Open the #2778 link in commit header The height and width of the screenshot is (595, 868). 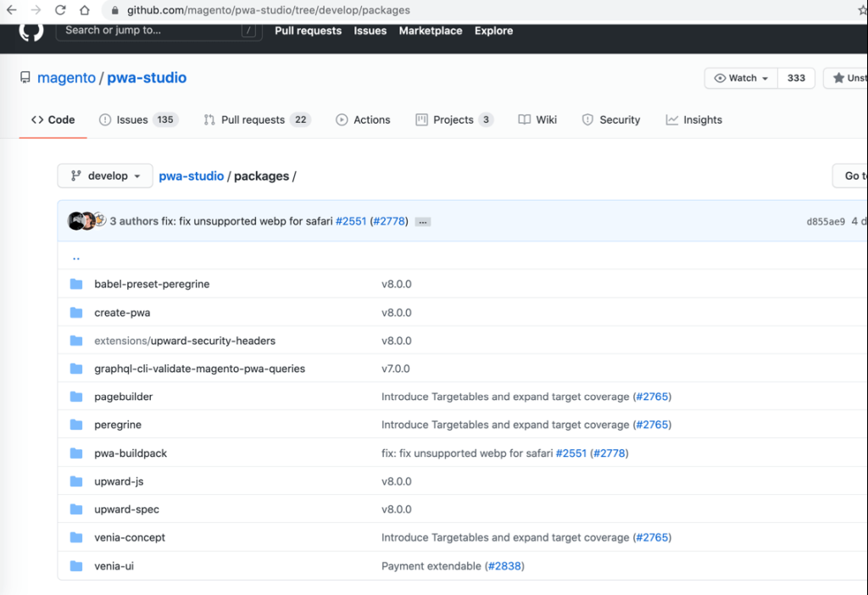click(x=389, y=221)
